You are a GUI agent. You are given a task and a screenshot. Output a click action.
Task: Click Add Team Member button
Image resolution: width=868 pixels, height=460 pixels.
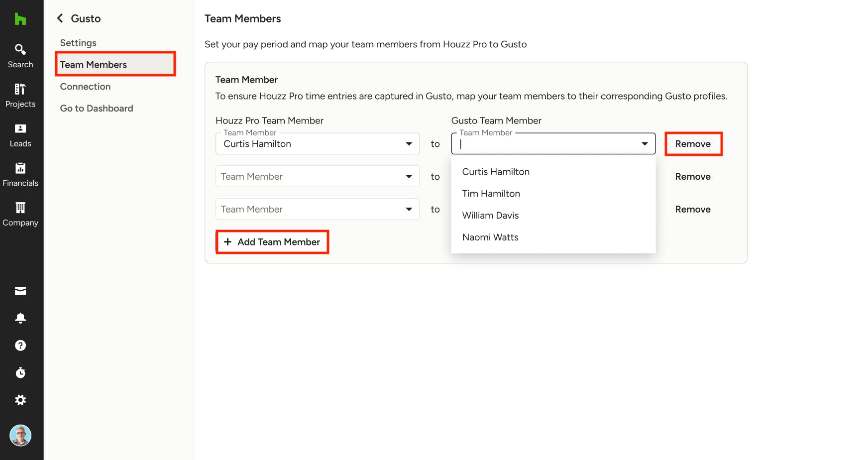[272, 242]
